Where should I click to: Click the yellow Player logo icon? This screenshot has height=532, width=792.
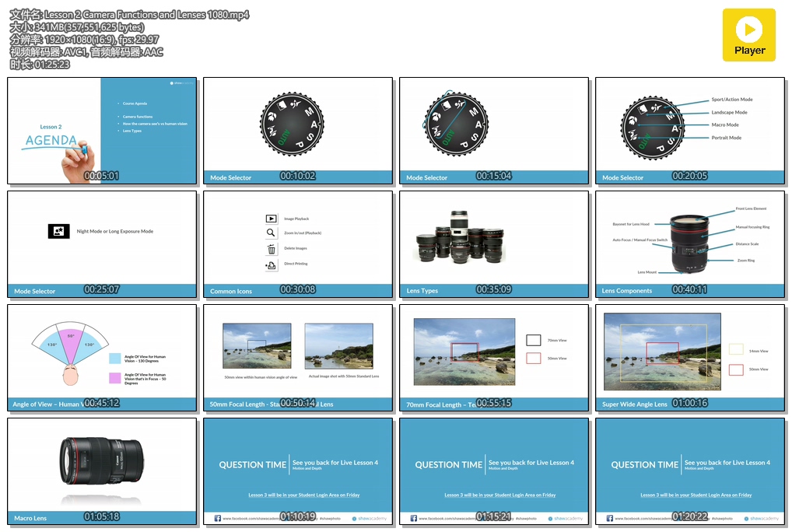pyautogui.click(x=748, y=35)
